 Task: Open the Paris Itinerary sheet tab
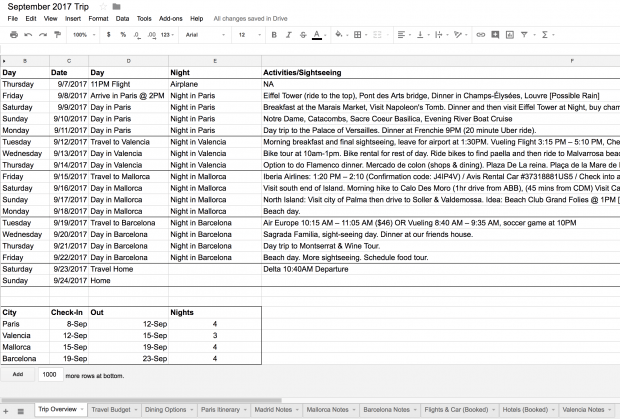click(222, 410)
